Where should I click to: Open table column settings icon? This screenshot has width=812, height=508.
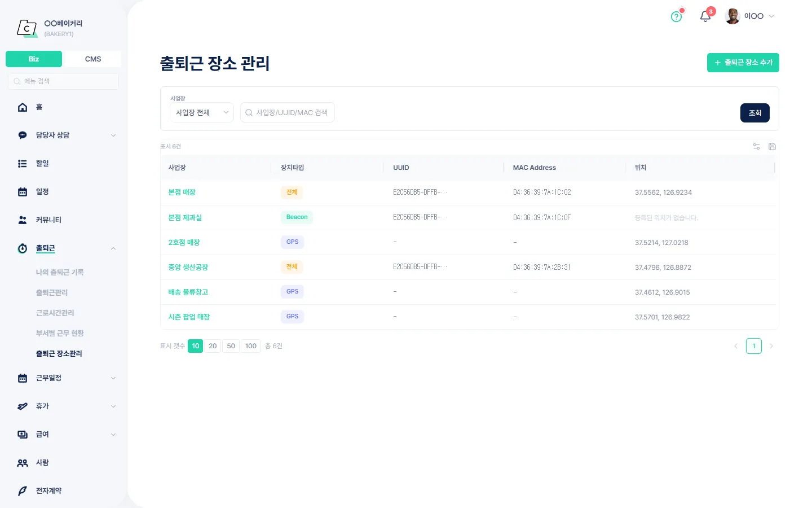point(757,147)
